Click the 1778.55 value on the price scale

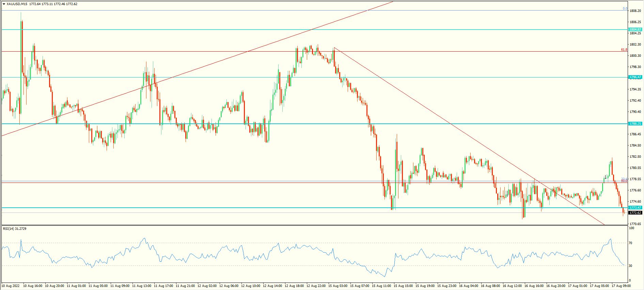click(635, 179)
